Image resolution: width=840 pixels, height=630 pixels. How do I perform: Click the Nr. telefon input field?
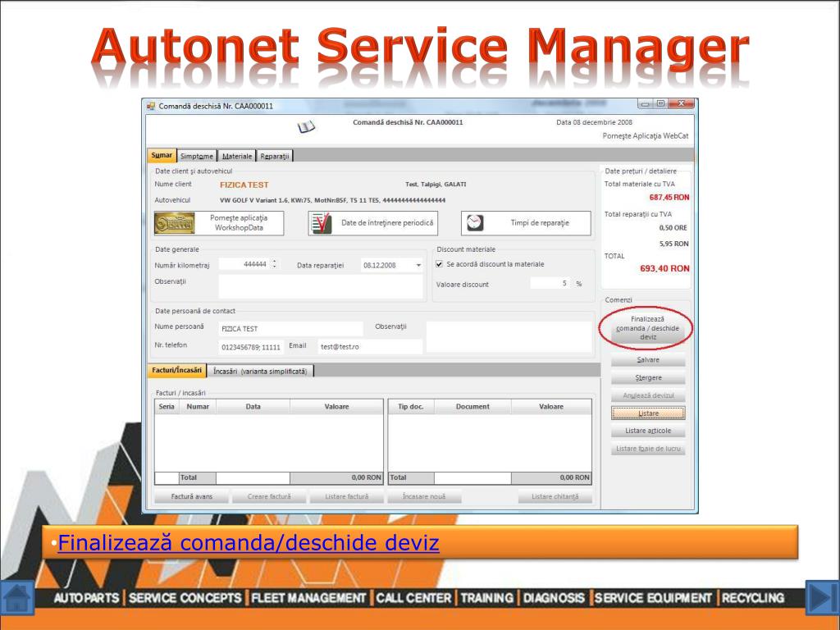pos(251,347)
